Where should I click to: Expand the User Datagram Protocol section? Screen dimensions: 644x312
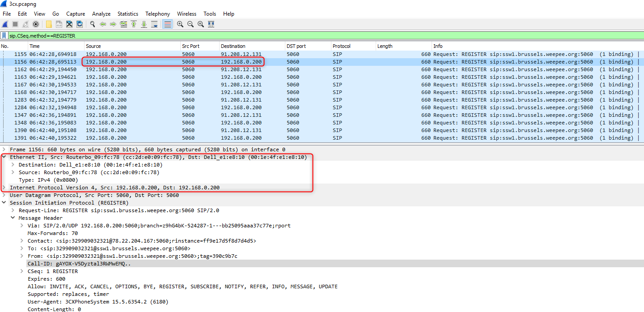tap(4, 195)
